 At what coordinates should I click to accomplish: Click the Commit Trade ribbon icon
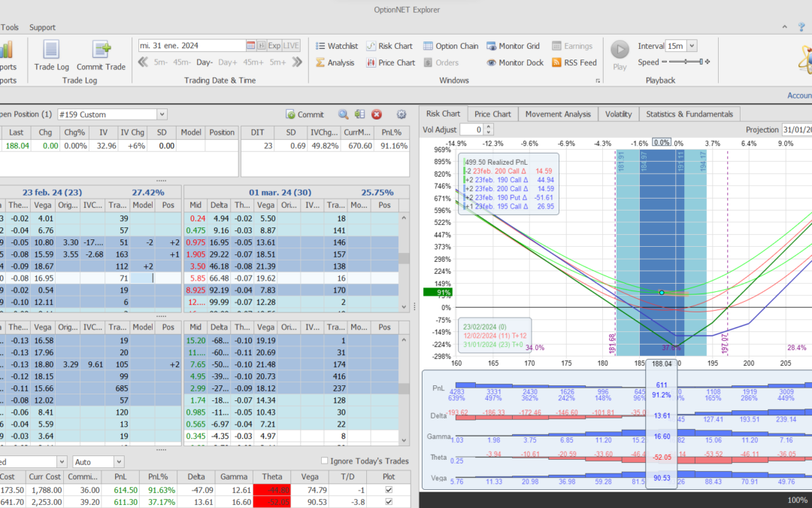(101, 50)
